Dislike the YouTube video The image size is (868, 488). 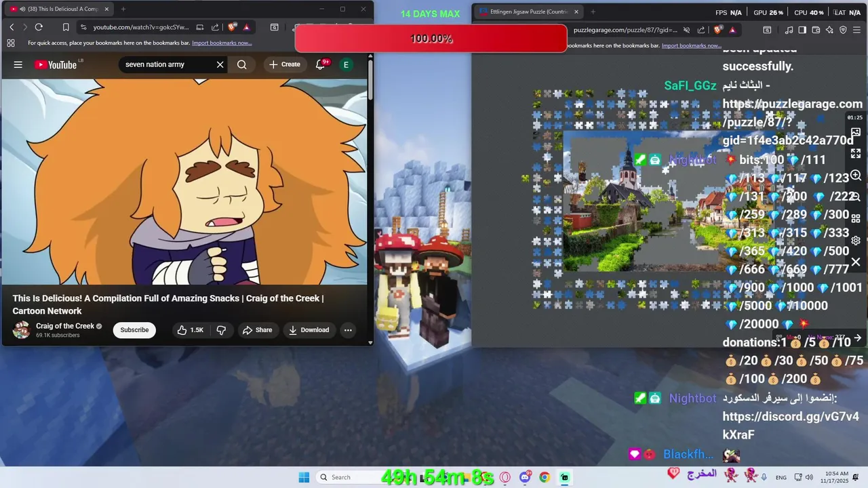pyautogui.click(x=221, y=330)
